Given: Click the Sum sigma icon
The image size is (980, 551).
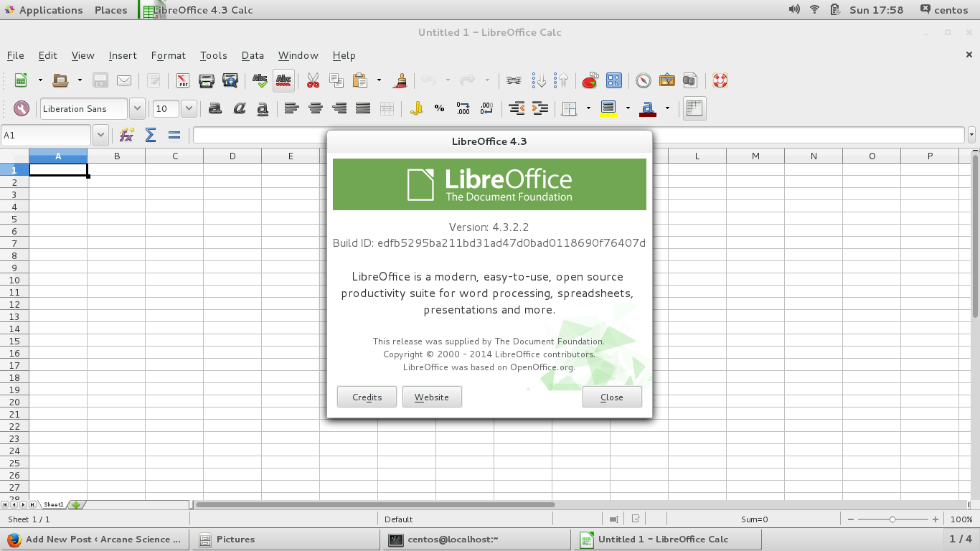Looking at the screenshot, I should point(151,135).
